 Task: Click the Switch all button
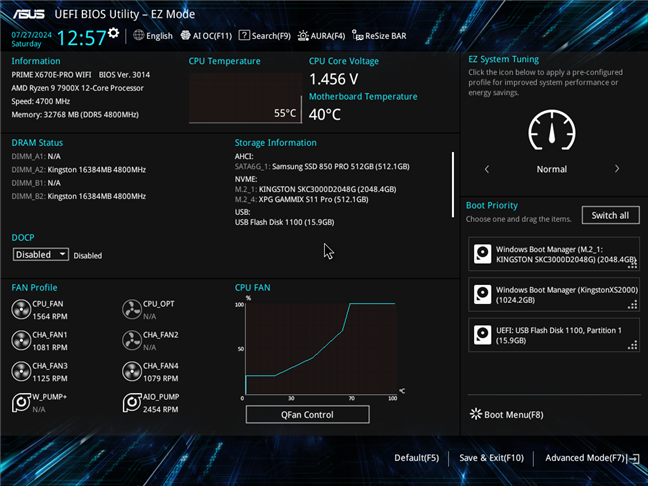pos(610,215)
